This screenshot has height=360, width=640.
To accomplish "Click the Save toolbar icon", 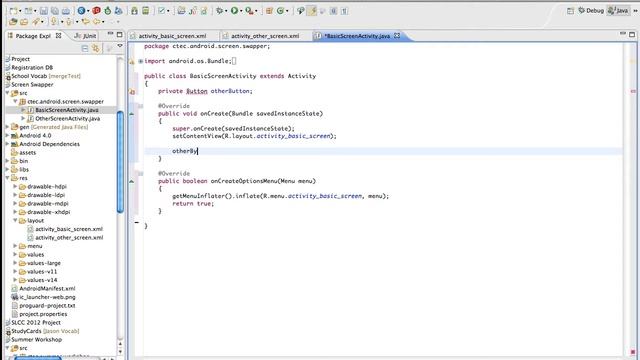I will tap(44, 11).
